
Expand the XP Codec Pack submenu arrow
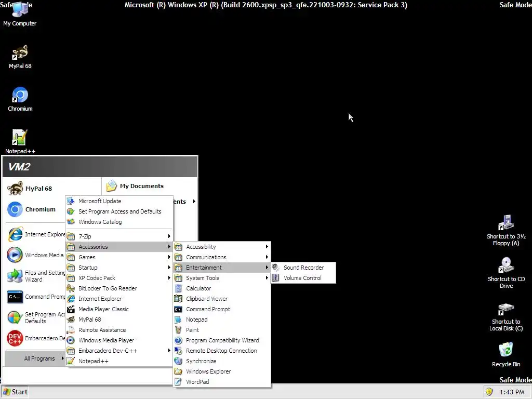pos(169,278)
